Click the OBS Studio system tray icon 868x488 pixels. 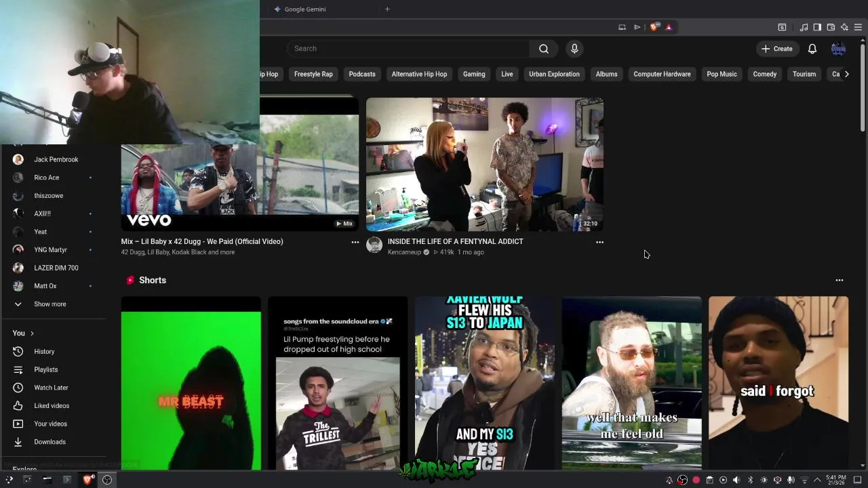click(x=682, y=480)
